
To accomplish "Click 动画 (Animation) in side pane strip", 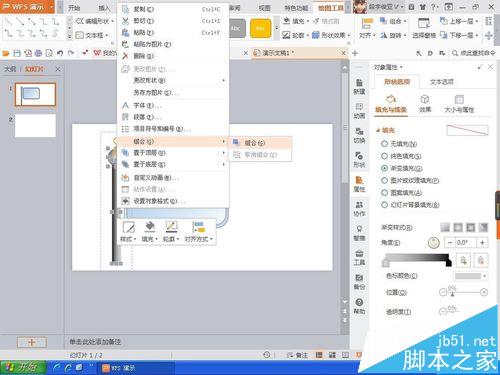I will (x=359, y=111).
